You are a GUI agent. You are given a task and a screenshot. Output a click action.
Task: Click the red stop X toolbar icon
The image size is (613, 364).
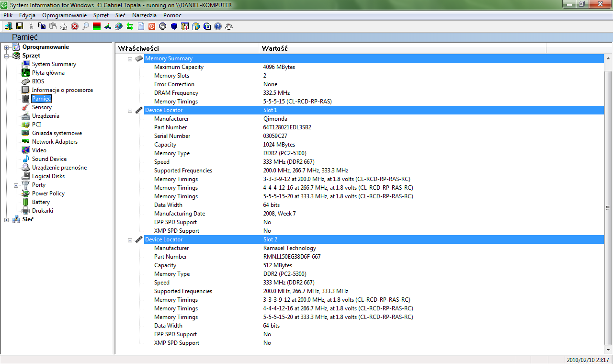[x=75, y=26]
